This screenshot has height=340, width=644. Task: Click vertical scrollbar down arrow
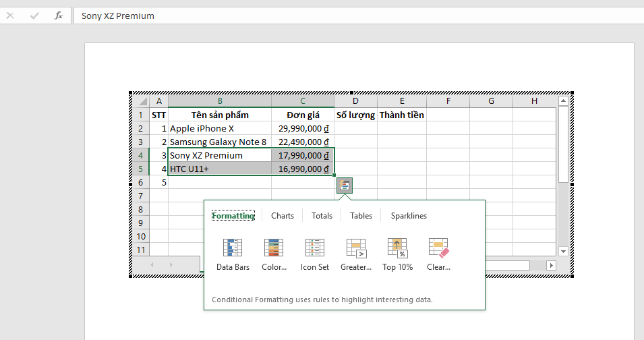(x=563, y=252)
